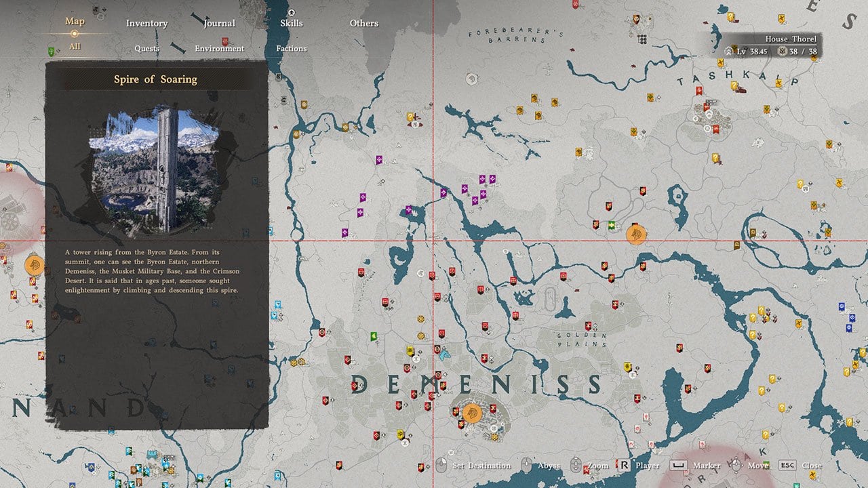Click the level chevron icon beside Lv 38.45

click(729, 51)
